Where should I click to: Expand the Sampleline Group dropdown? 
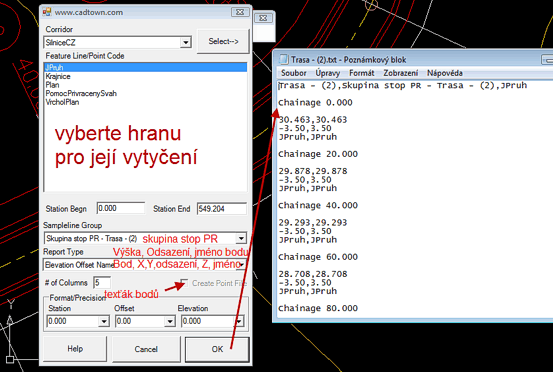[241, 239]
